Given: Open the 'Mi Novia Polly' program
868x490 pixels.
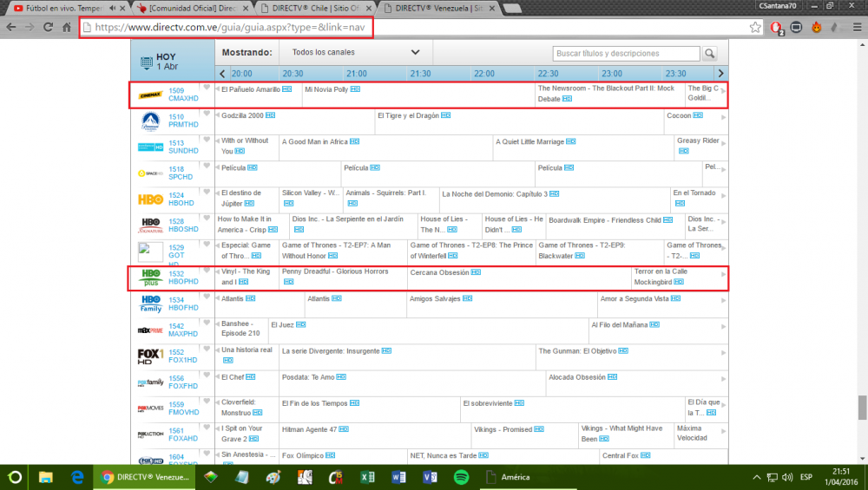Looking at the screenshot, I should click(326, 89).
